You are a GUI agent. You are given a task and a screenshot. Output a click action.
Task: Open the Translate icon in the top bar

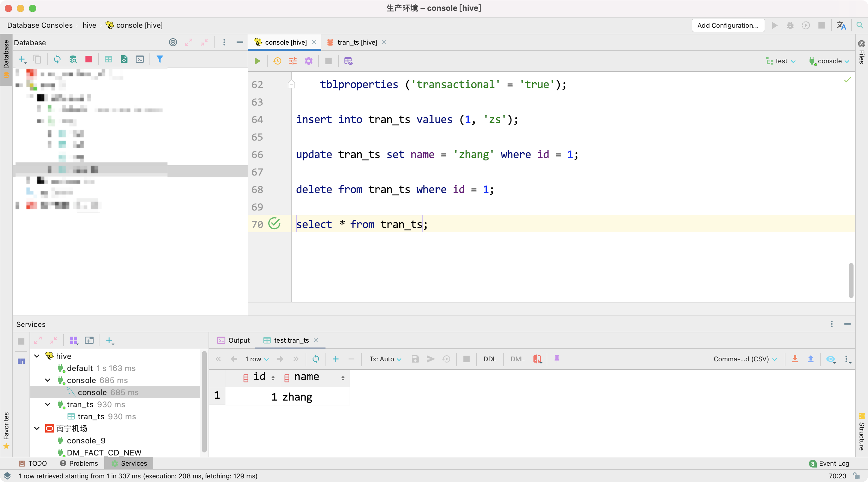[841, 25]
